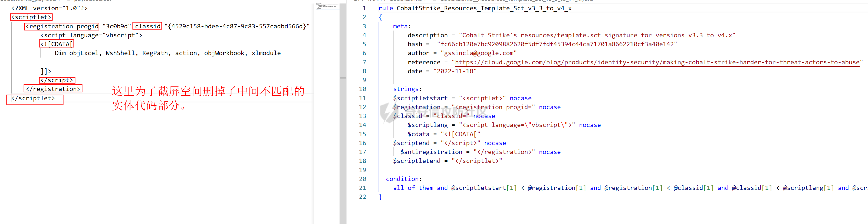
Task: Click "all of them" in the condition
Action: point(413,188)
